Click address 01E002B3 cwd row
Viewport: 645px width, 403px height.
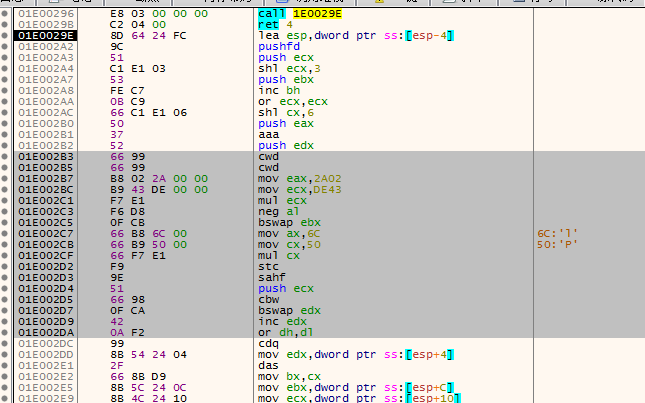coord(46,157)
